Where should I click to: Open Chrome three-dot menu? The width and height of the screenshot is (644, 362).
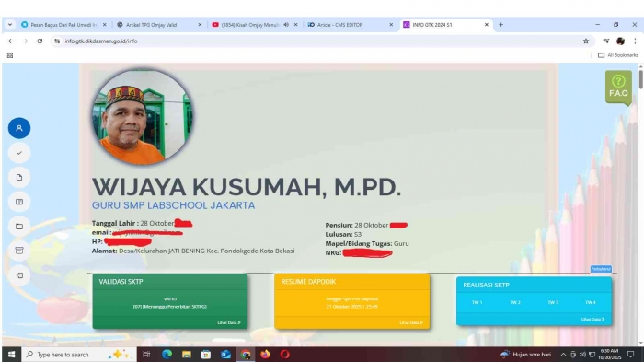click(635, 41)
